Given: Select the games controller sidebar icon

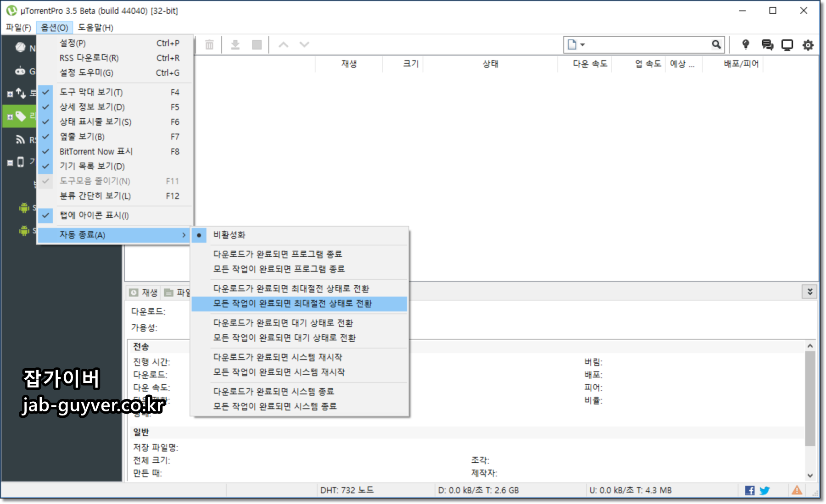Looking at the screenshot, I should tap(20, 71).
